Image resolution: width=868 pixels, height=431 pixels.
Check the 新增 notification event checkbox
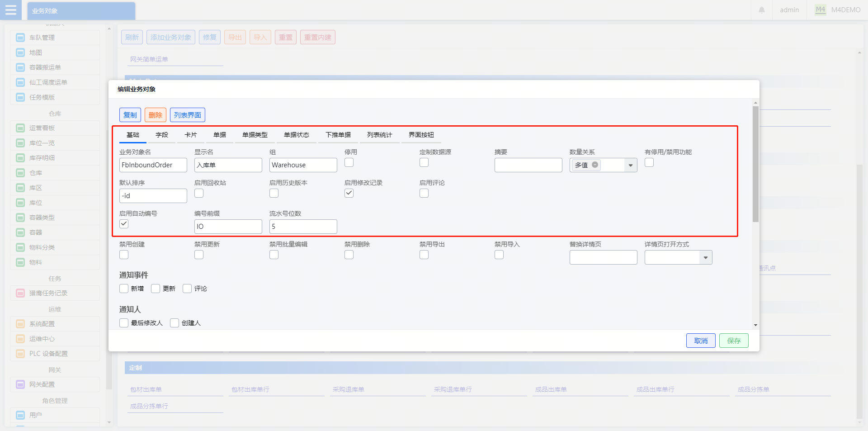tap(124, 289)
